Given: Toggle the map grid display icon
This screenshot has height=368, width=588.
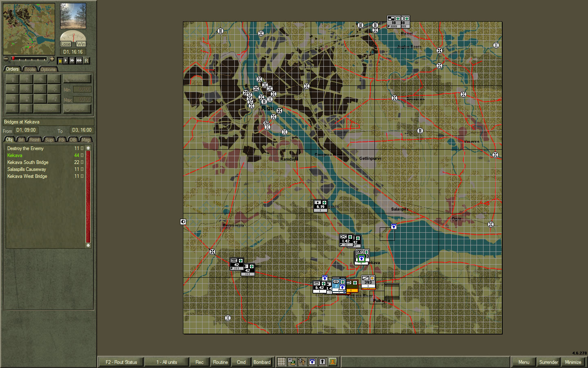Looking at the screenshot, I should point(282,362).
